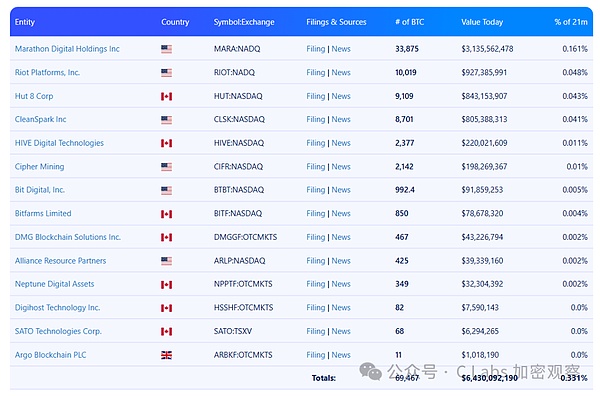Click the UK flag in Argo Blockchain row
Screen dimensions: 600x396
(166, 355)
